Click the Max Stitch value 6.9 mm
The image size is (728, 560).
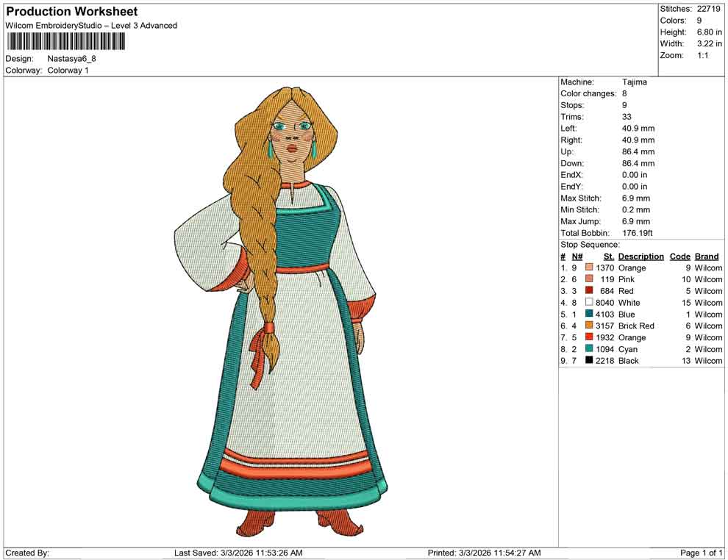pos(636,198)
